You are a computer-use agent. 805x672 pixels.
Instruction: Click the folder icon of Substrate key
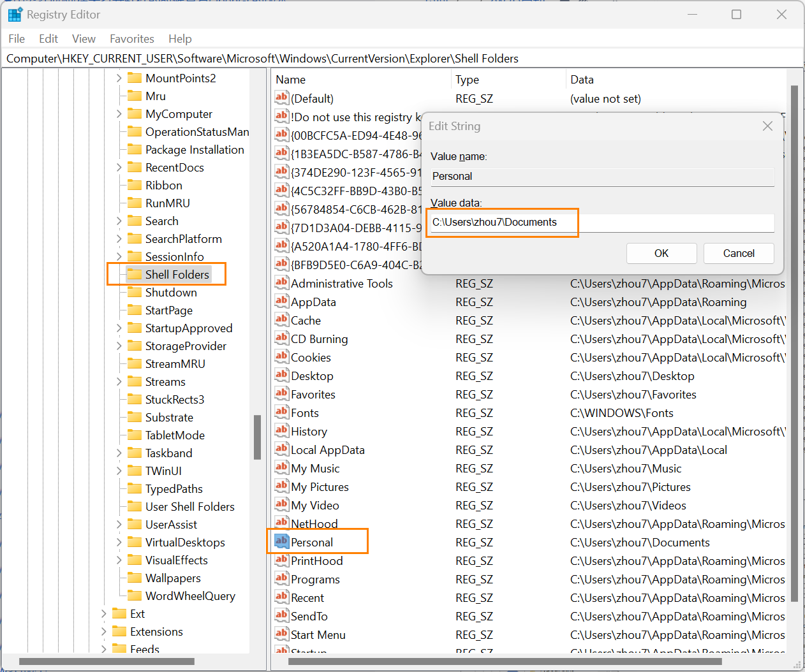coord(134,417)
